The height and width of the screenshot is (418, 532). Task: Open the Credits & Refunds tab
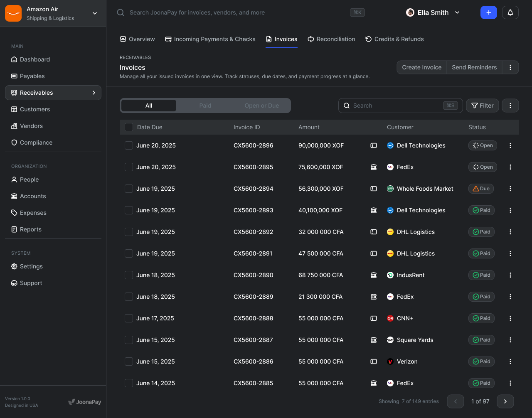[394, 39]
